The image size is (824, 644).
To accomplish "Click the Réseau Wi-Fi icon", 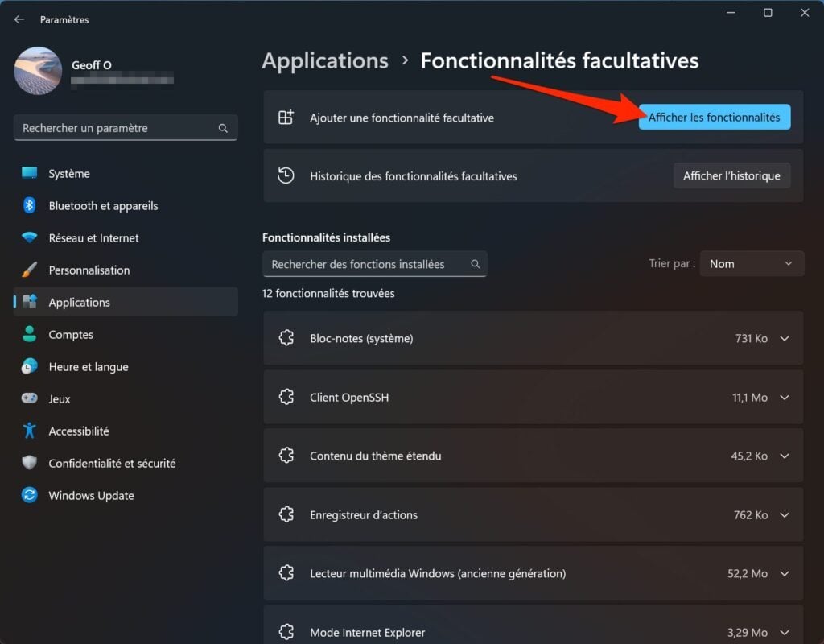I will [x=30, y=237].
